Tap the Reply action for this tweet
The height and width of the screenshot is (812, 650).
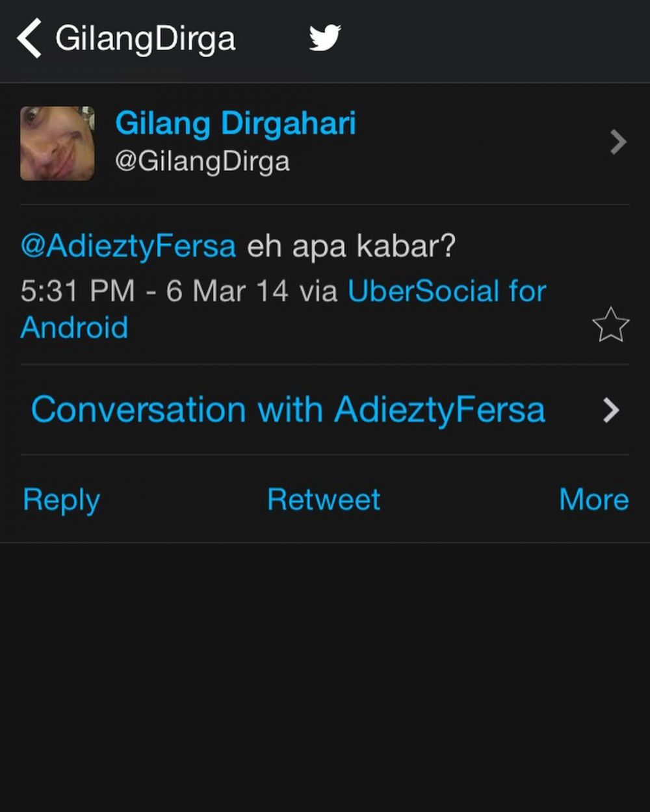click(60, 499)
